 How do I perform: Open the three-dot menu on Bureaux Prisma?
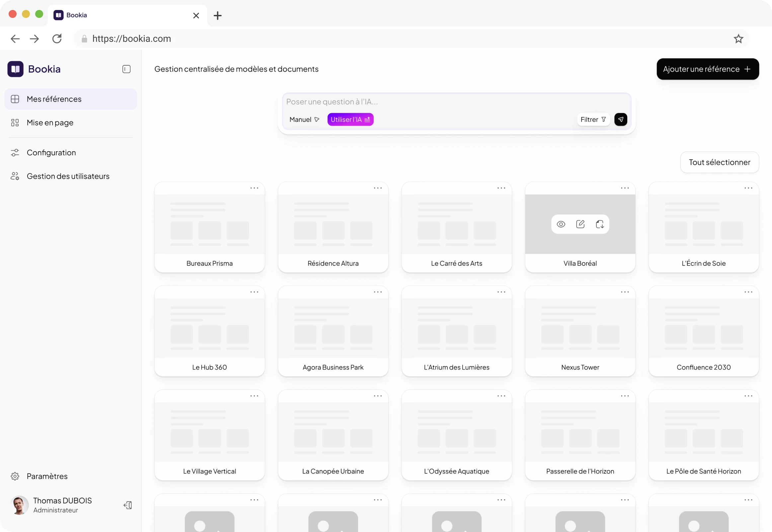click(x=254, y=188)
